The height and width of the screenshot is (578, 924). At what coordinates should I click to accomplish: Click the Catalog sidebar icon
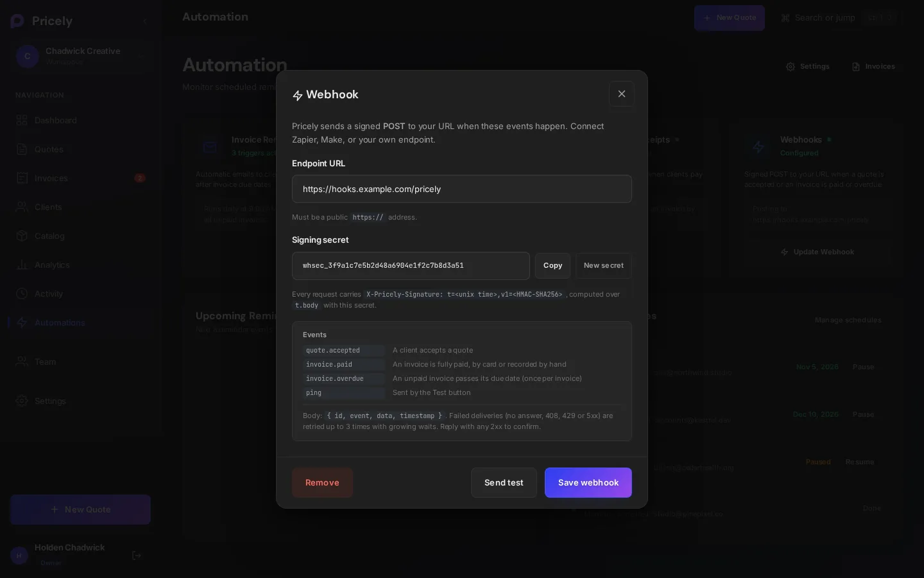pyautogui.click(x=22, y=236)
